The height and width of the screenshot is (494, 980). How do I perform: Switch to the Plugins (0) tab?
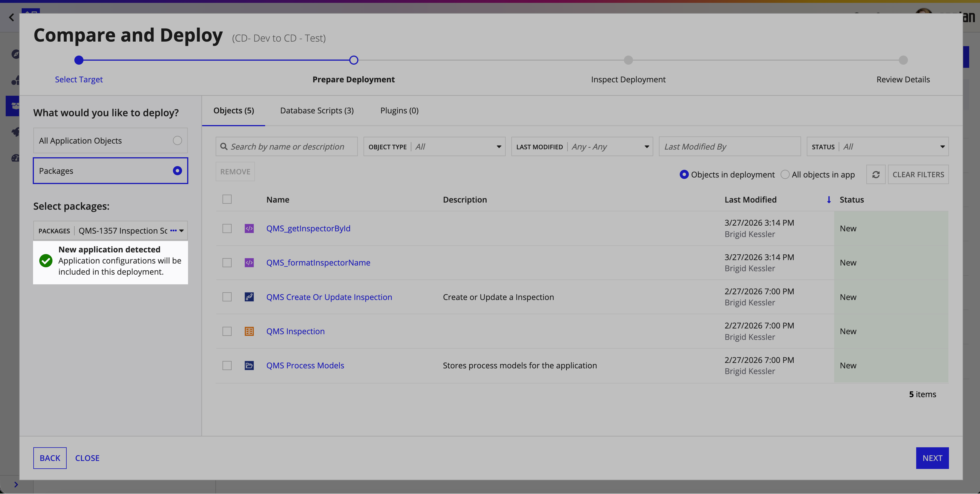(399, 110)
